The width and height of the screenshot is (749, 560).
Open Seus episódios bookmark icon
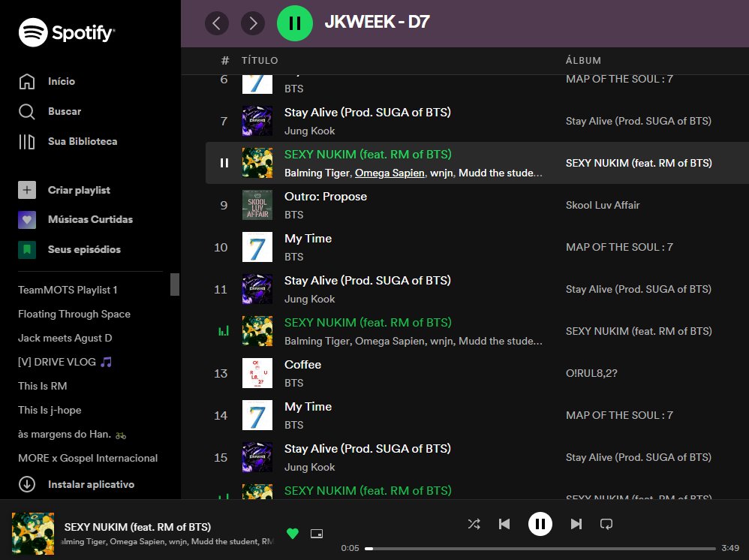(x=27, y=249)
